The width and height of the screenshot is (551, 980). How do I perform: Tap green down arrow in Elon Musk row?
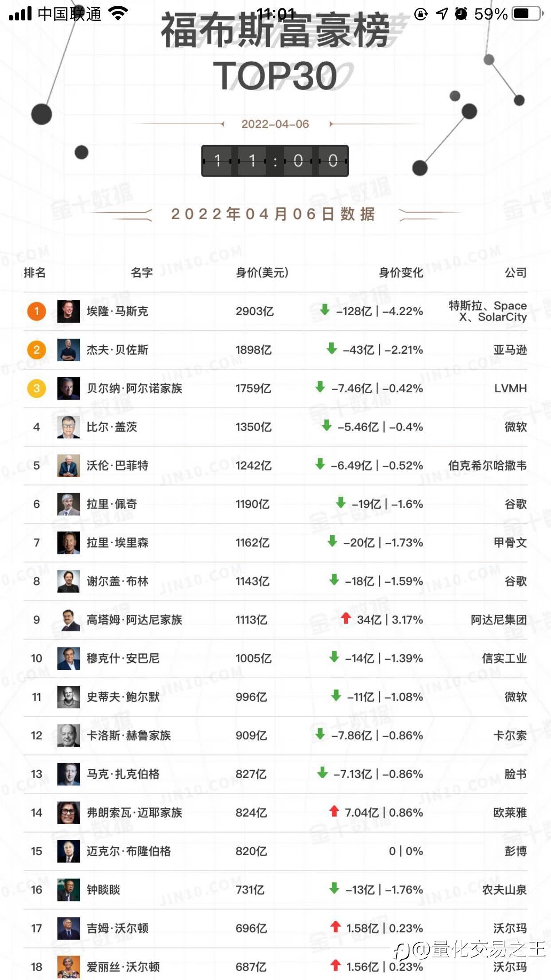coord(325,310)
